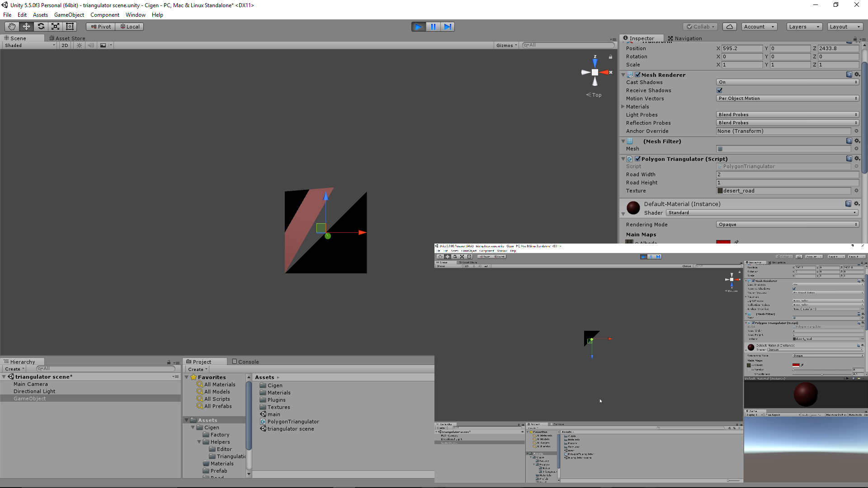Uncheck Receive Shadows
Image resolution: width=868 pixels, height=488 pixels.
point(719,90)
